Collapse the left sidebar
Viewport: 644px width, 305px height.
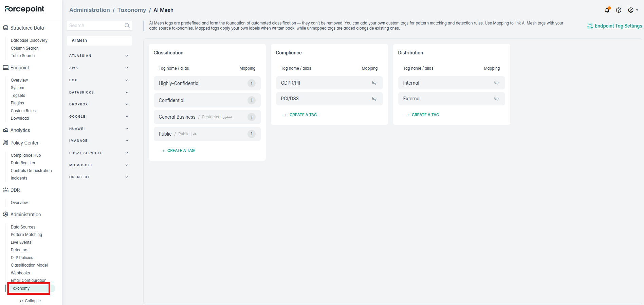[x=30, y=301]
